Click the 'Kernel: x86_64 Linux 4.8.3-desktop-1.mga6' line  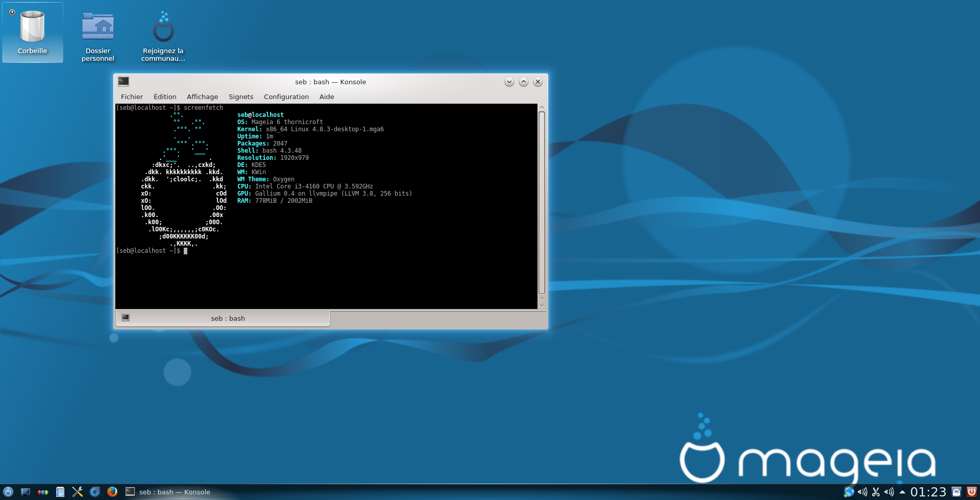(310, 129)
